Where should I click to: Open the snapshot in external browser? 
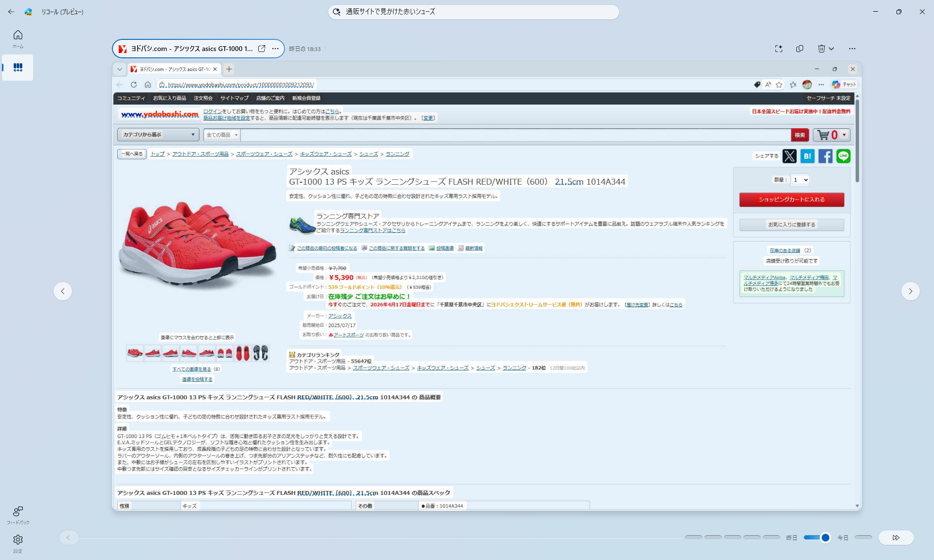(262, 49)
